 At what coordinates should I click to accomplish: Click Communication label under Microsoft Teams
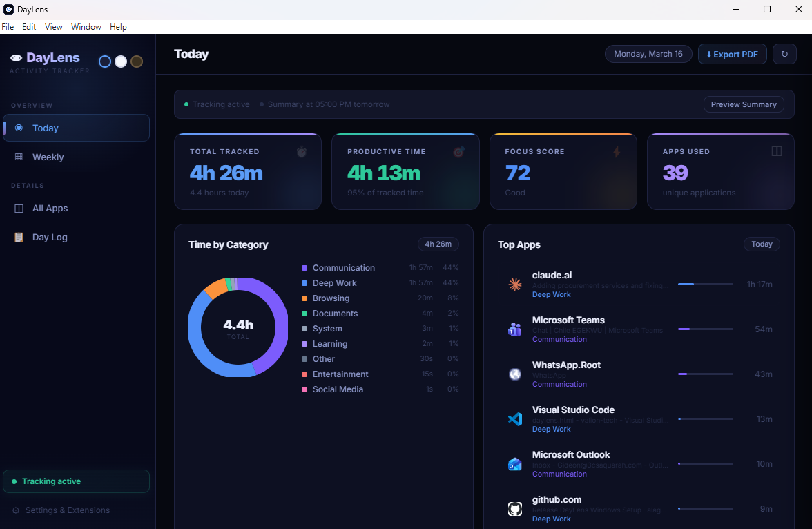559,339
